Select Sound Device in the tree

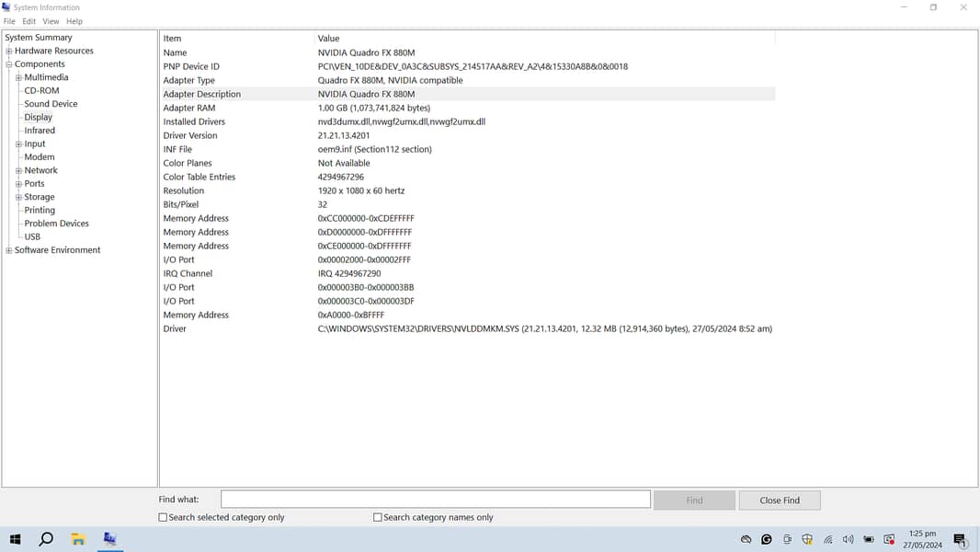click(x=51, y=104)
